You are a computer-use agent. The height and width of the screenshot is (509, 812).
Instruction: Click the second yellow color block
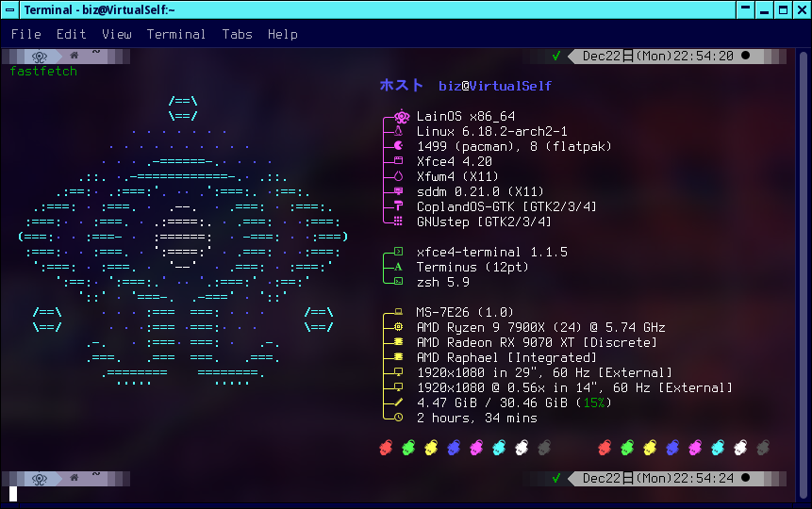click(x=650, y=448)
